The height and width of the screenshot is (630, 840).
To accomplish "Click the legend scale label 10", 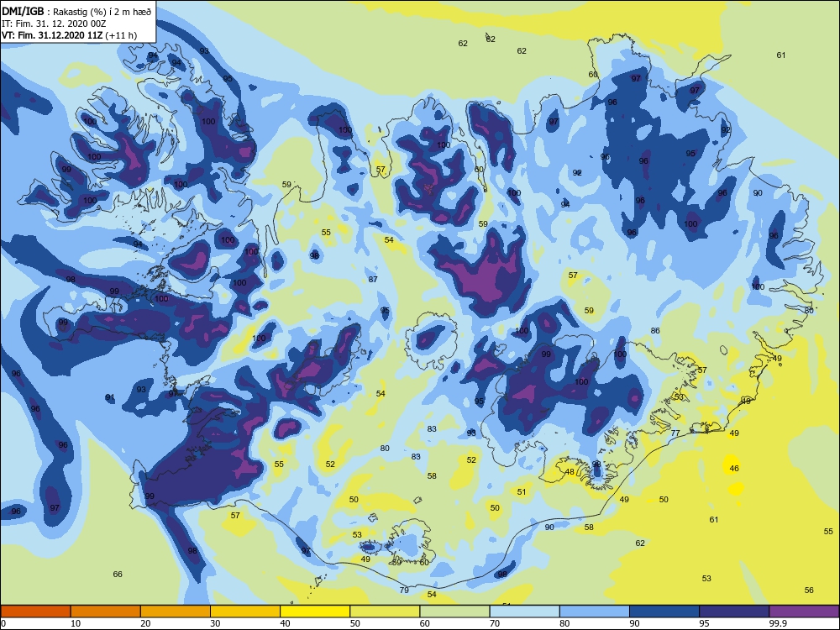I will (x=76, y=623).
